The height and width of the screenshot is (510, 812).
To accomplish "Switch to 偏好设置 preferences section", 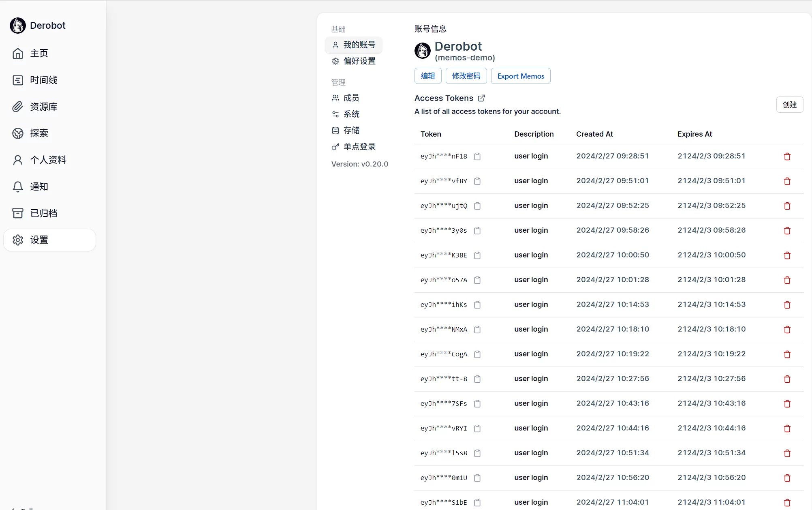I will tap(359, 61).
